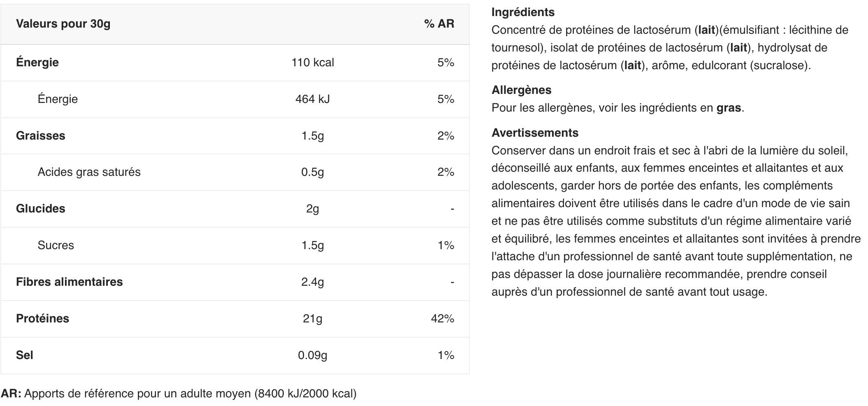Image resolution: width=868 pixels, height=406 pixels.
Task: Select the 21g protein value
Action: 313,319
